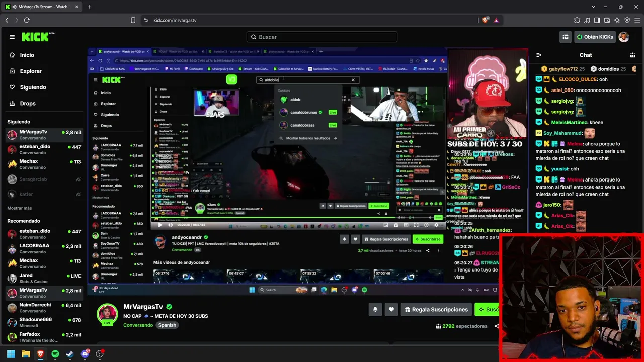Image resolution: width=644 pixels, height=362 pixels.
Task: Open the media playlist music-note icon
Action: coord(587,20)
